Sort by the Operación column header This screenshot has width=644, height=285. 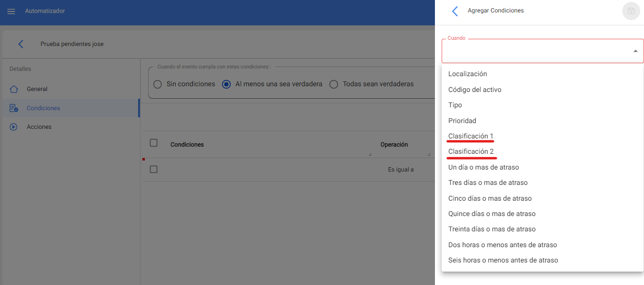(x=394, y=145)
